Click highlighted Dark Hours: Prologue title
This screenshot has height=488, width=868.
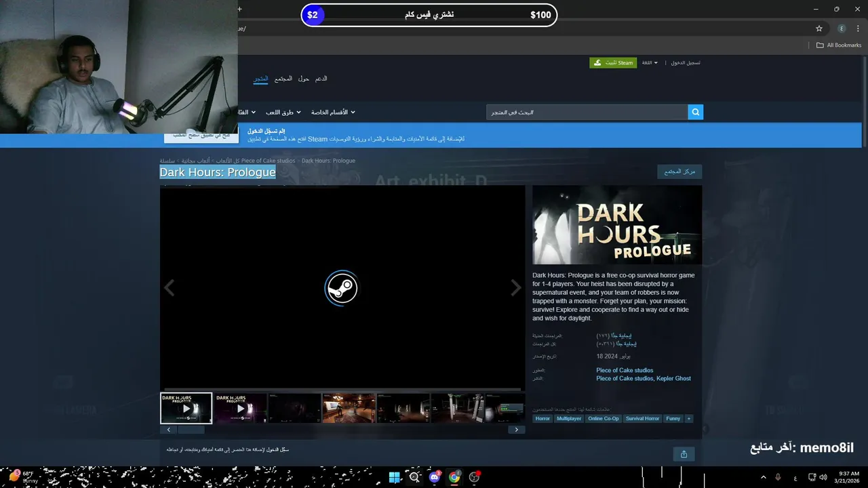point(218,172)
